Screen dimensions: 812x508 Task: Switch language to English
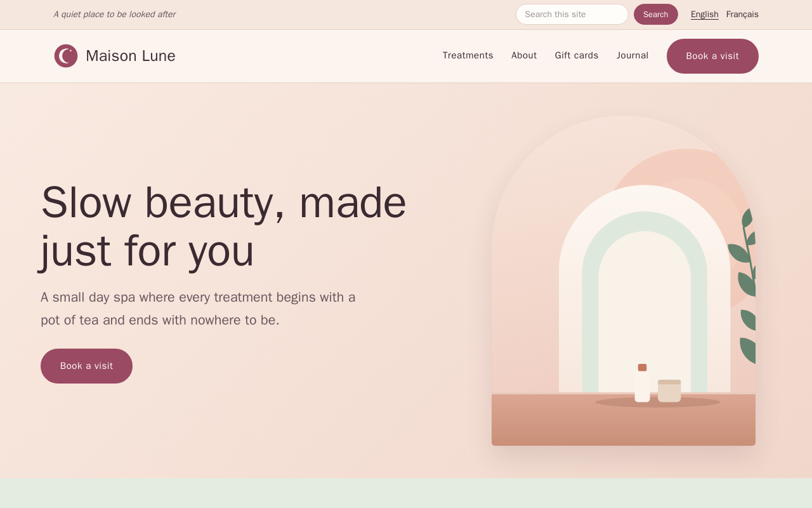704,14
